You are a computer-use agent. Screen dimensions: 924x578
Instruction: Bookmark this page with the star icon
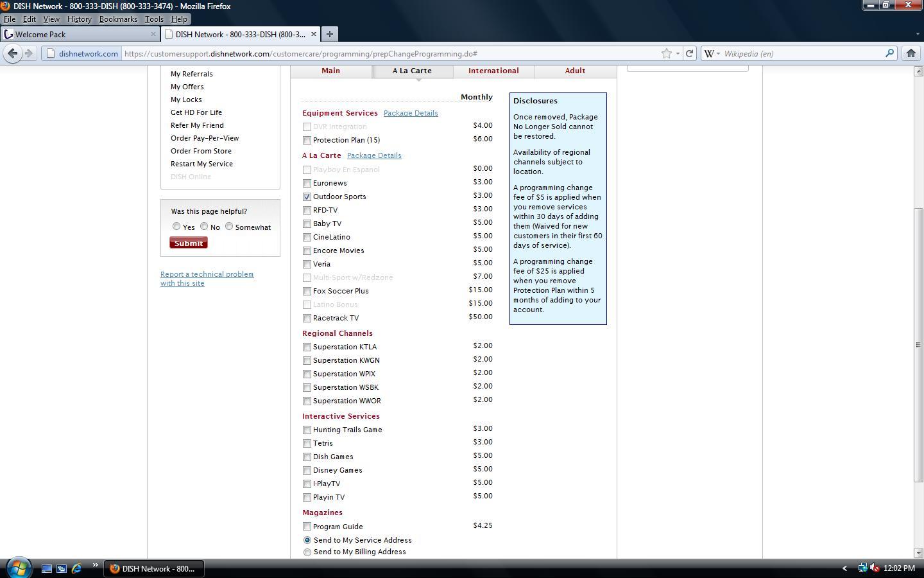667,53
